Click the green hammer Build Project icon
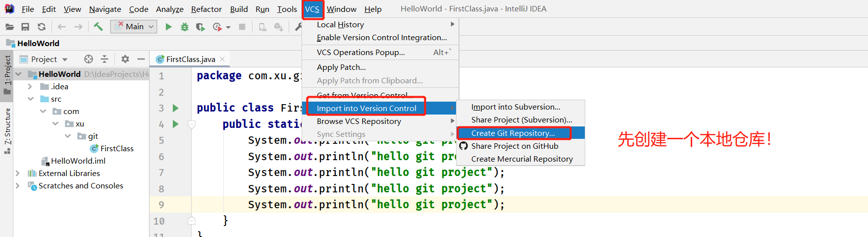The image size is (868, 237). pyautogui.click(x=98, y=27)
